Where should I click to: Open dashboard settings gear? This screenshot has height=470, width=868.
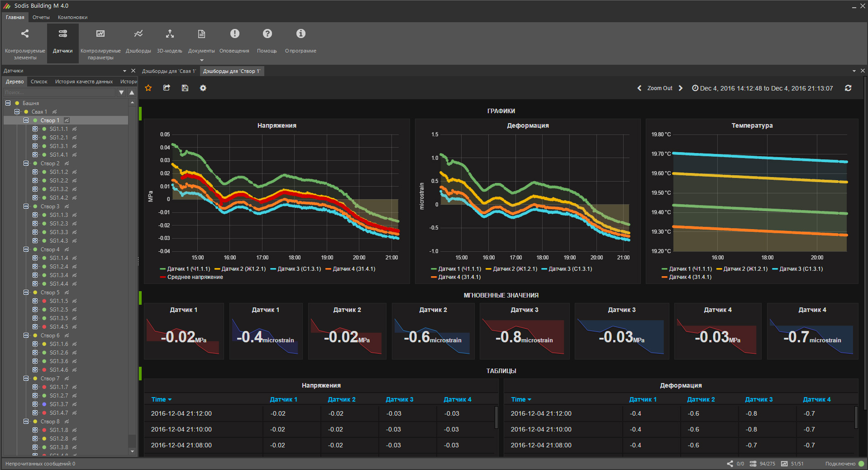tap(203, 88)
